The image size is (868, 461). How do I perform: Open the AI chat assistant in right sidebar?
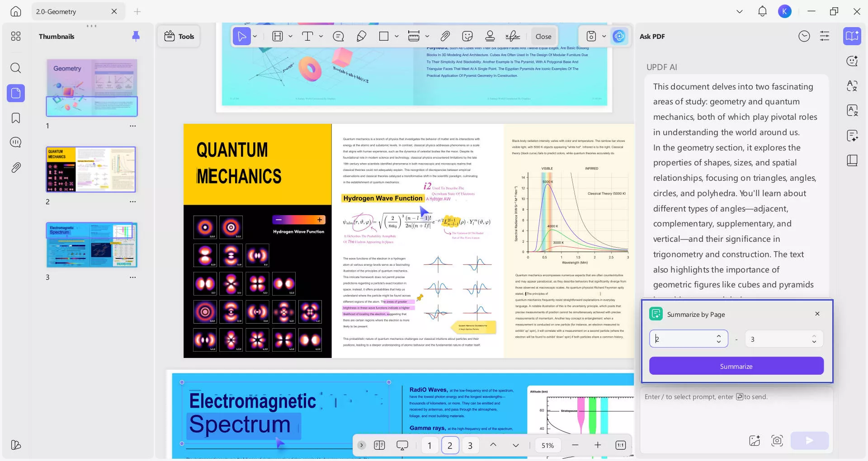[x=852, y=61]
